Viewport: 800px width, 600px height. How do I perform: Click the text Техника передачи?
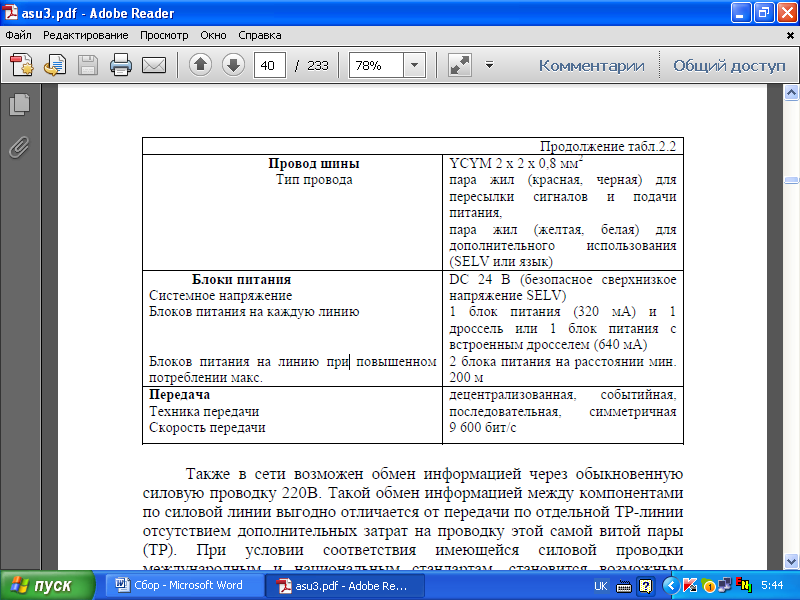point(204,411)
